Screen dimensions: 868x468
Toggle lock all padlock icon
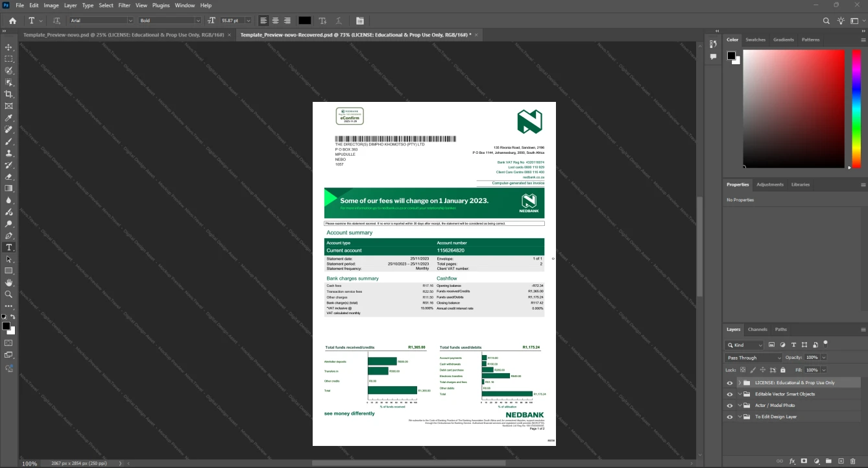click(782, 370)
